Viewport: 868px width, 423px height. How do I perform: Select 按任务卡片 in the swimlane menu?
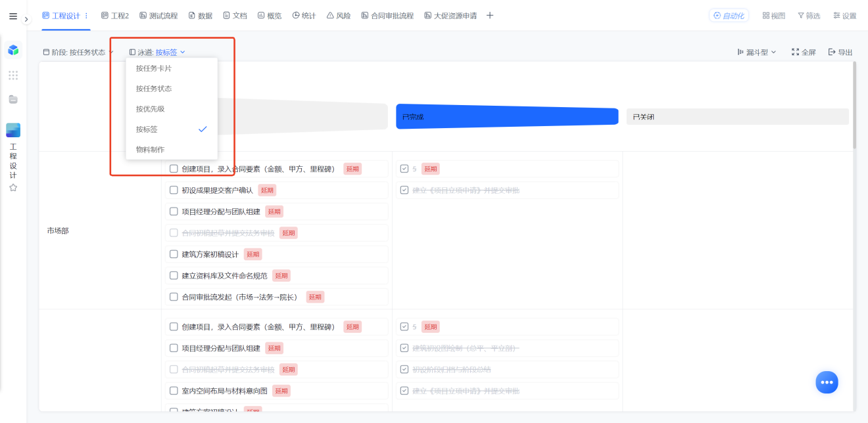172,68
